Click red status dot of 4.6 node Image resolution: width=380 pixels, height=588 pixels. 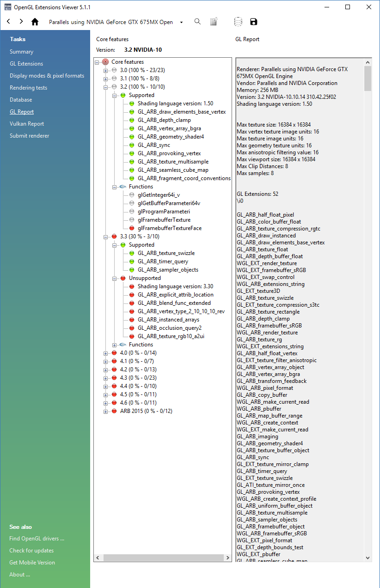114,403
